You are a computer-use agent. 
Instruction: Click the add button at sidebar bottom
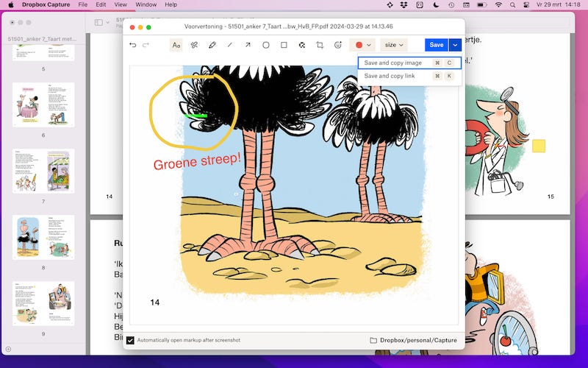coord(8,349)
